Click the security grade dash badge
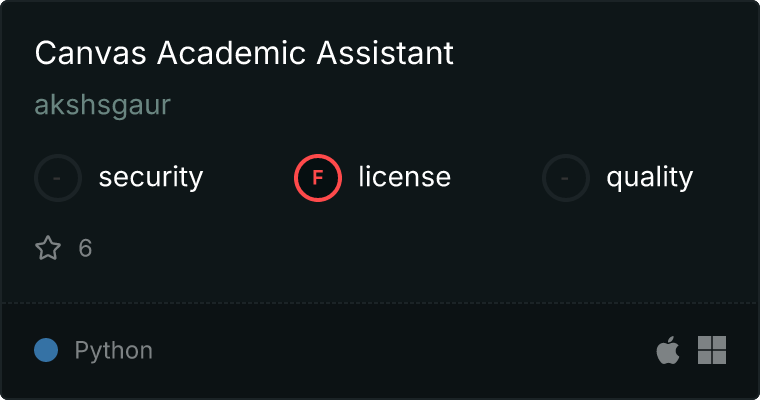The image size is (760, 400). tap(58, 178)
